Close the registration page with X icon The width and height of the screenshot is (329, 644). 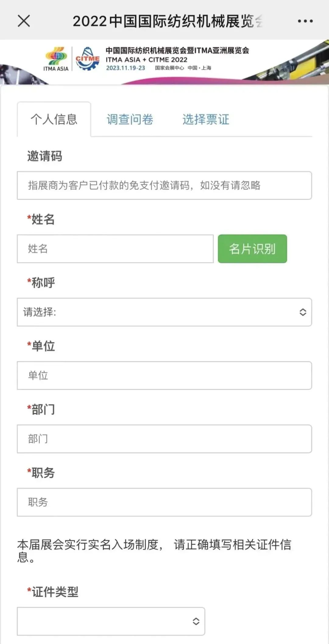coord(24,21)
